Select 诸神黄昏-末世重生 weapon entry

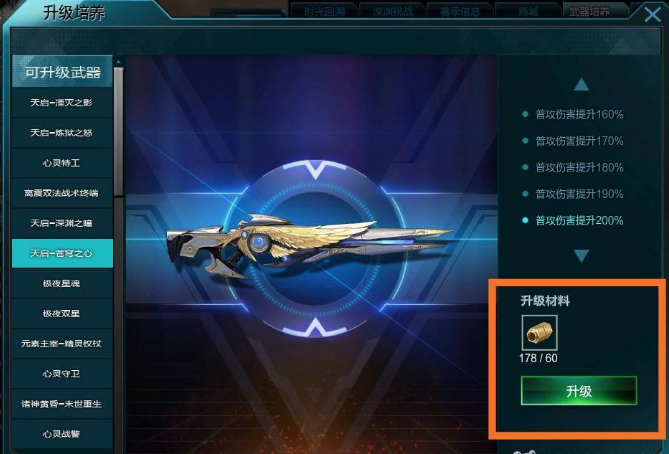pyautogui.click(x=62, y=404)
